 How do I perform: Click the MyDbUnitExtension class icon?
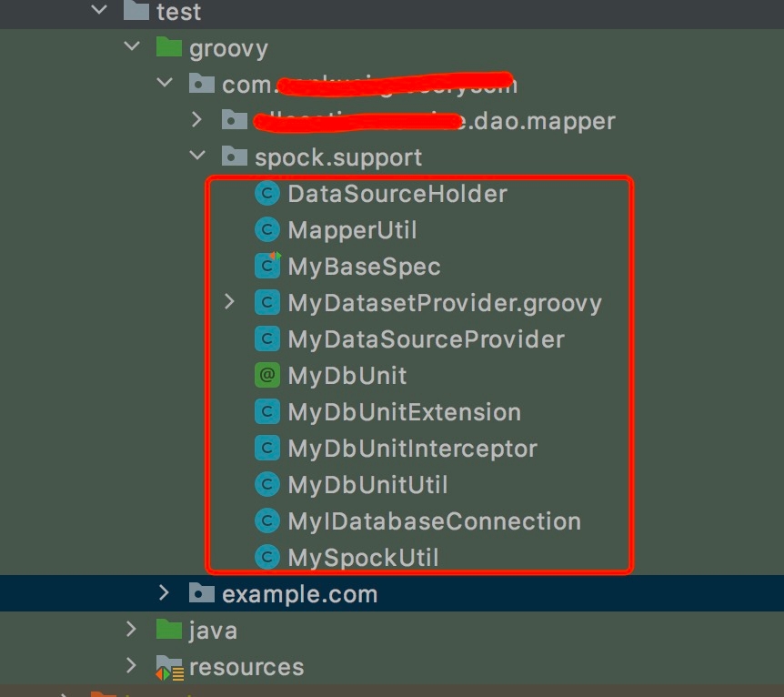(266, 412)
